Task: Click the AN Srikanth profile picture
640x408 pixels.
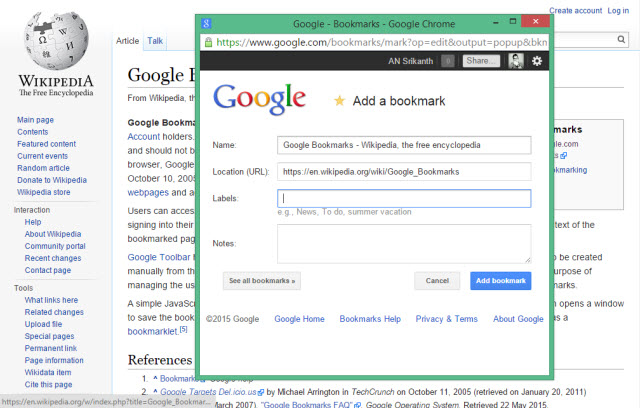Action: tap(516, 61)
